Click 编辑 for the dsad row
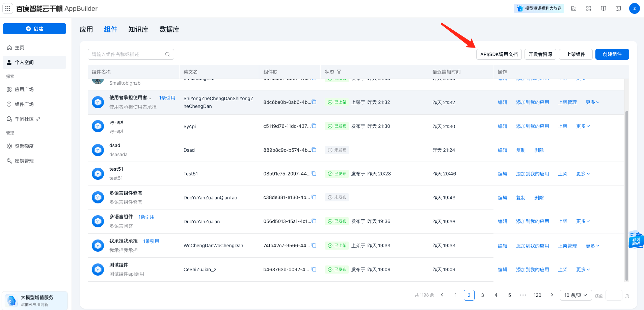644x310 pixels. (503, 150)
